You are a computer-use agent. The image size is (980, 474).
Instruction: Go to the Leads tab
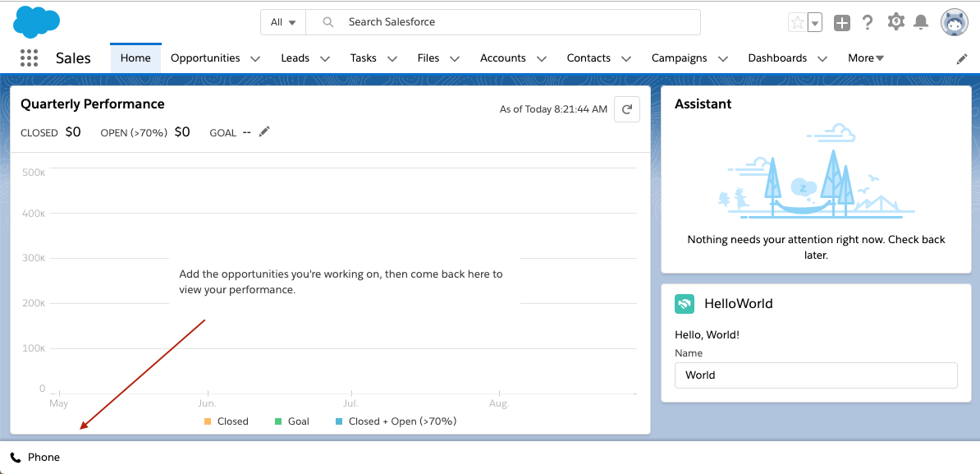click(x=295, y=58)
